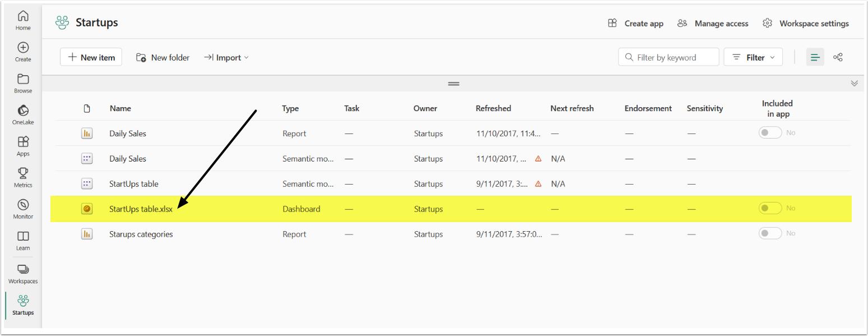Sort by the Name column header
The width and height of the screenshot is (868, 336).
point(120,108)
